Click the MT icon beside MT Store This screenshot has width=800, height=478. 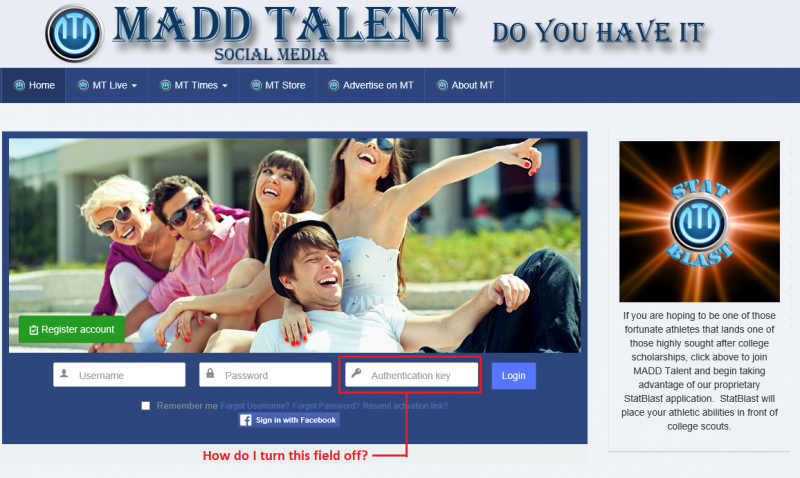click(x=256, y=85)
